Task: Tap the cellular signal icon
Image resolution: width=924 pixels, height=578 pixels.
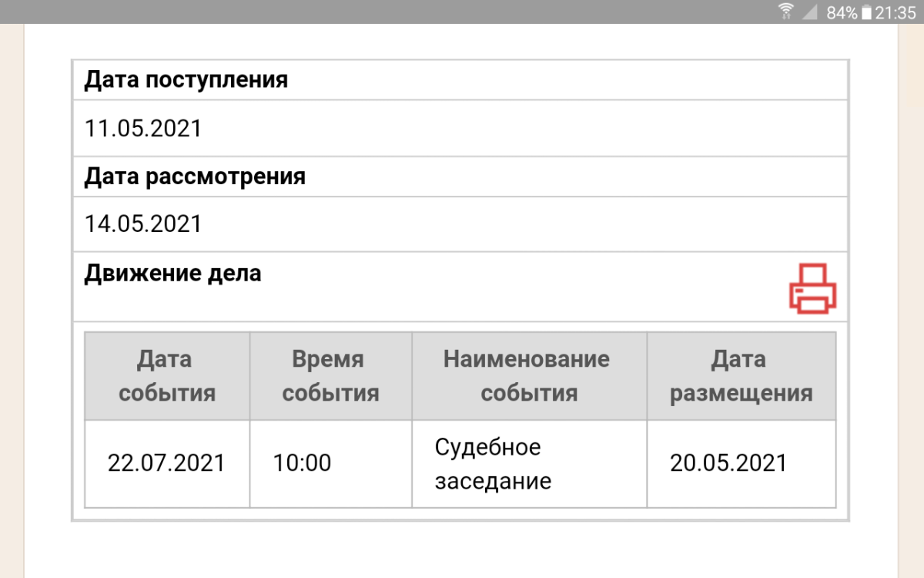Action: pos(809,12)
